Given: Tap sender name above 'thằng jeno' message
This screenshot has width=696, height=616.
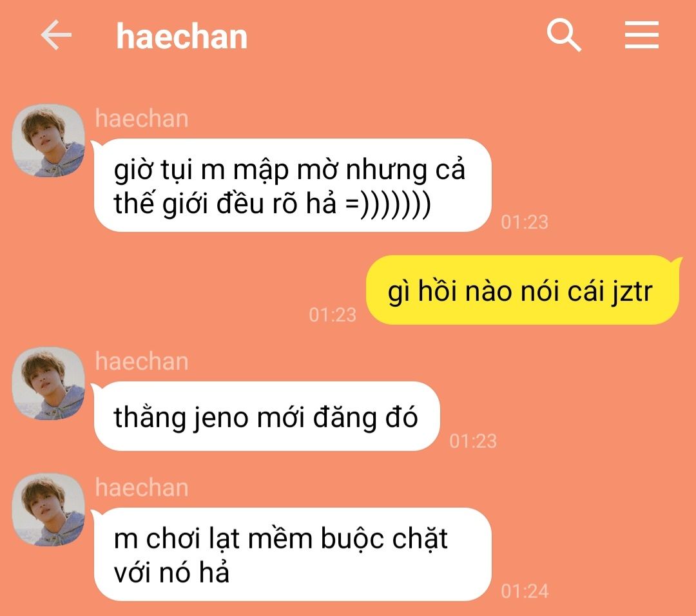Looking at the screenshot, I should [x=142, y=361].
